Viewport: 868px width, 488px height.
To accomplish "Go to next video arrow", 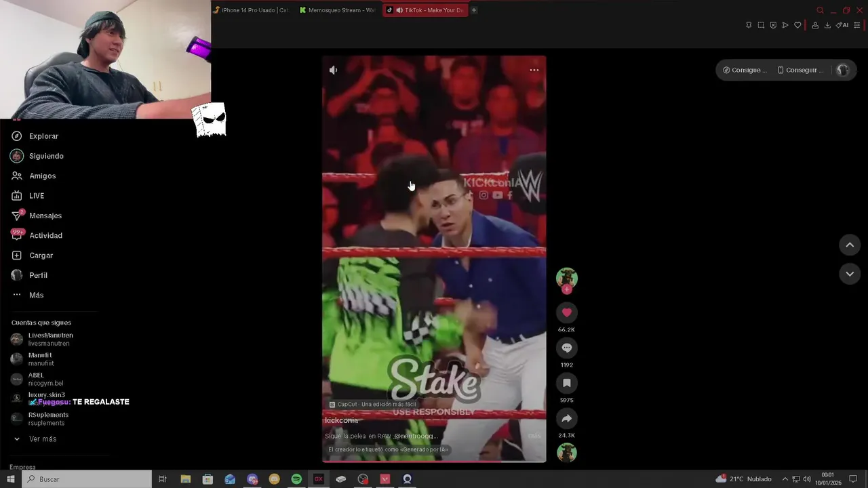I will [850, 274].
